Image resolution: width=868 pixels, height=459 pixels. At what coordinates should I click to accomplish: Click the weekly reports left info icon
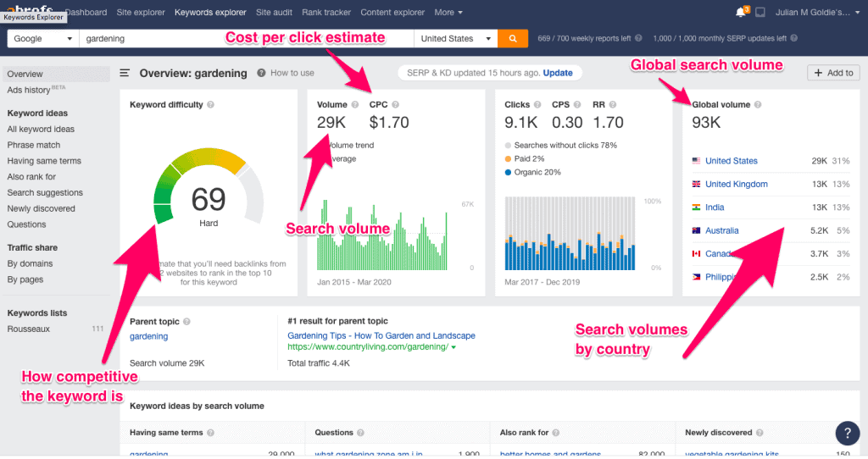638,38
